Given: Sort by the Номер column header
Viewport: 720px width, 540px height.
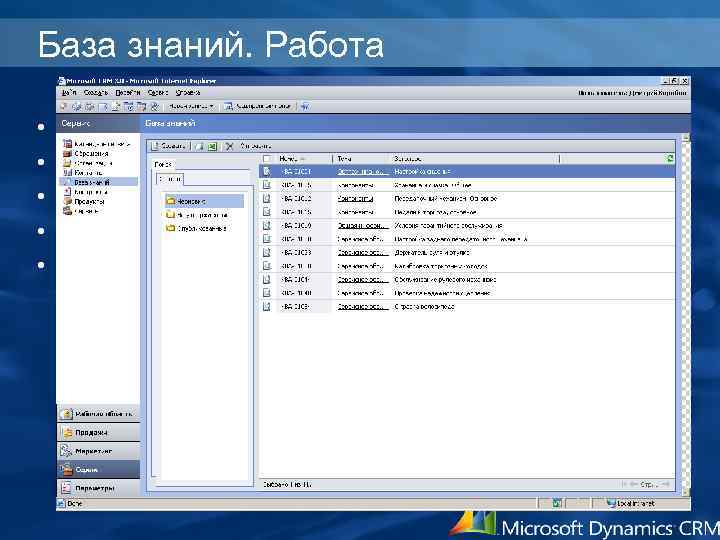Looking at the screenshot, I should point(303,159).
